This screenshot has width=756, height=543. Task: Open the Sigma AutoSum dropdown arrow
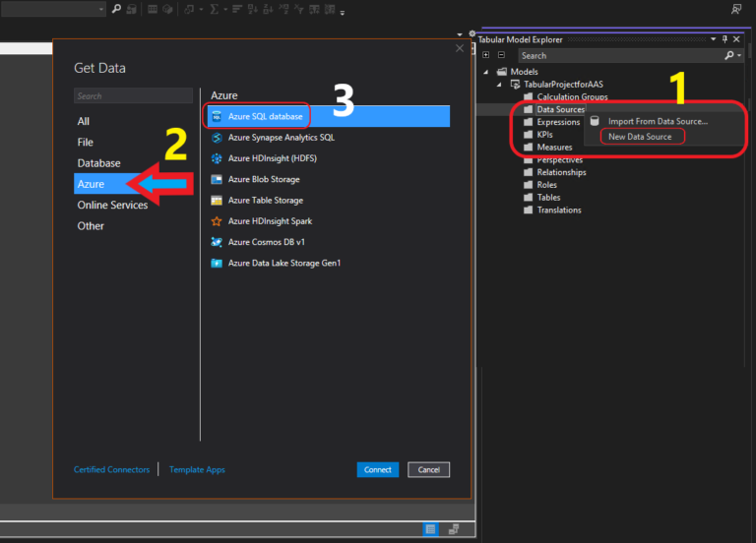pos(225,9)
